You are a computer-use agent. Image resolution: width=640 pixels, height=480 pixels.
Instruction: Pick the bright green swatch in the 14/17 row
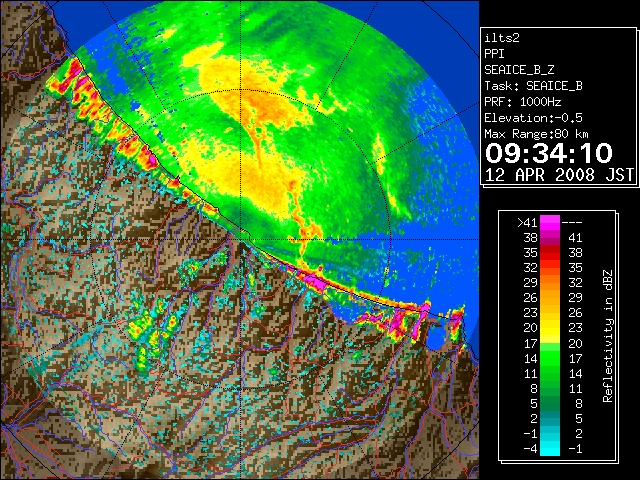pos(550,358)
